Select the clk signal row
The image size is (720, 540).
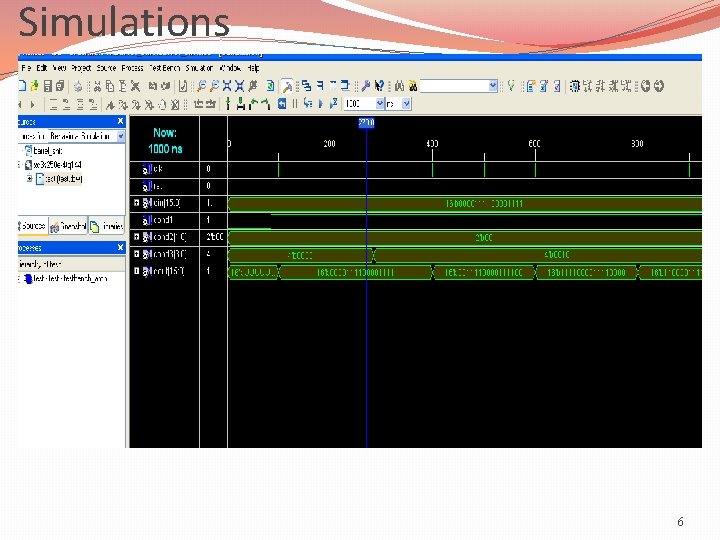[x=164, y=169]
